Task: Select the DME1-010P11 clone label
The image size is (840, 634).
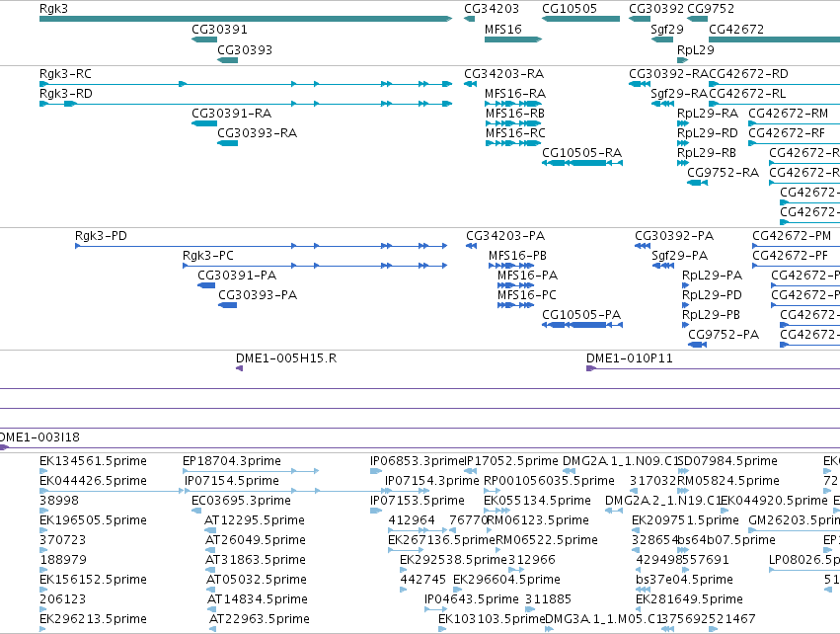Action: pos(630,358)
